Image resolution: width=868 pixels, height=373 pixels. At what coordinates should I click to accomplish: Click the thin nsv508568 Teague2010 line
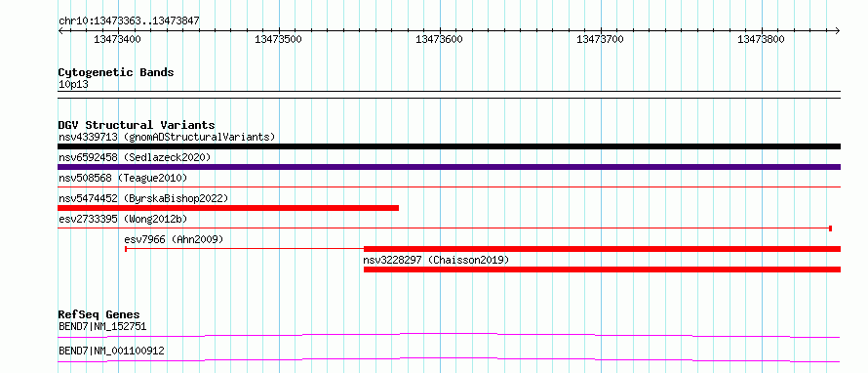(x=449, y=187)
